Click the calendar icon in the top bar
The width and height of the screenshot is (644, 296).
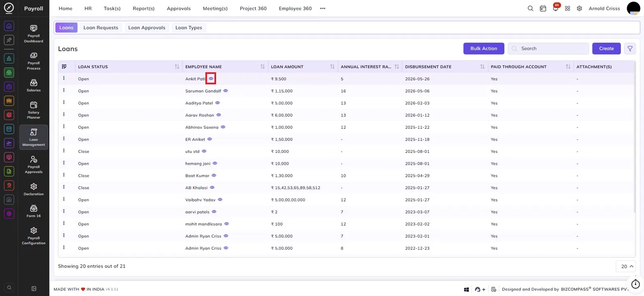coord(543,8)
